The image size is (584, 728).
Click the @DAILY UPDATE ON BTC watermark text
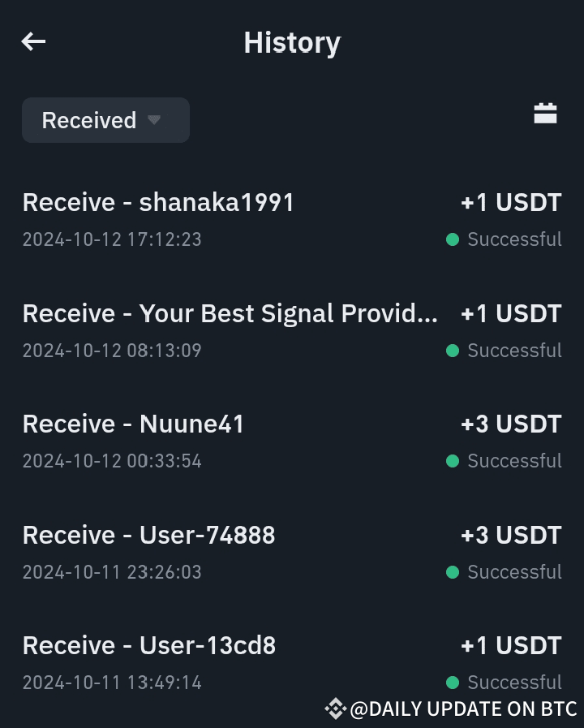pos(463,709)
